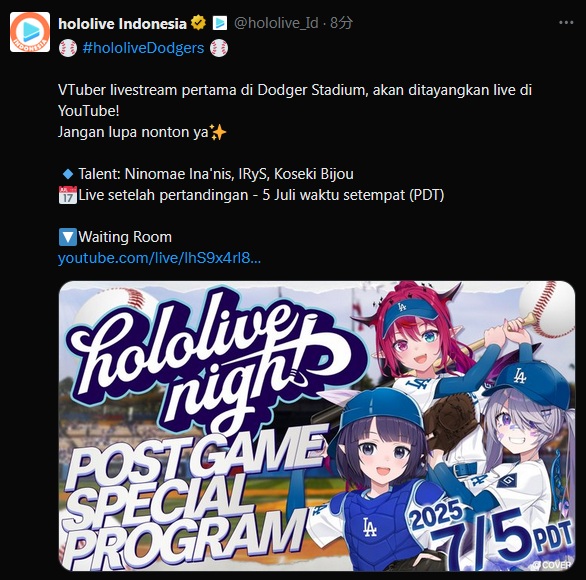Viewport: 586px width, 580px height.
Task: Click the blue hololive affiliate badge
Action: tap(220, 23)
